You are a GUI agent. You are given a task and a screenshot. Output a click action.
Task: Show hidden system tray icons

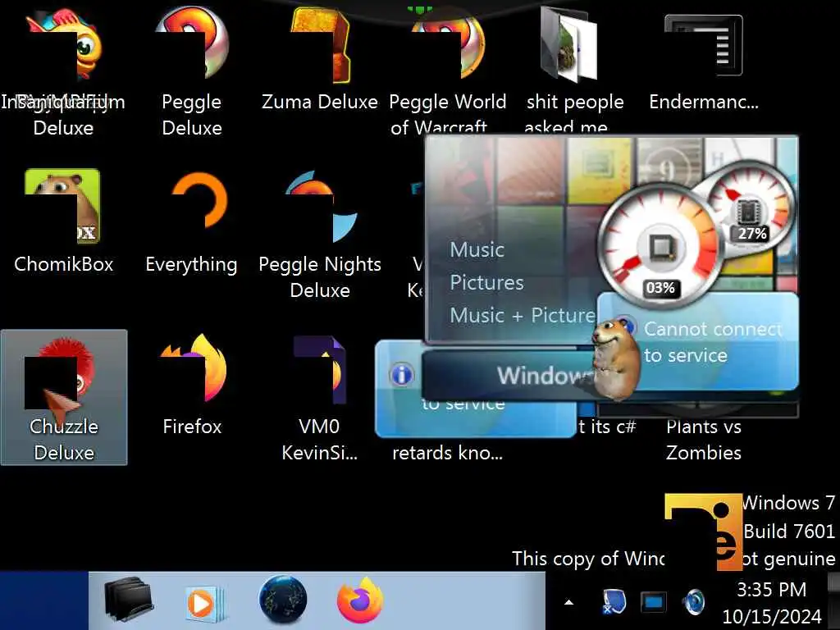point(569,603)
